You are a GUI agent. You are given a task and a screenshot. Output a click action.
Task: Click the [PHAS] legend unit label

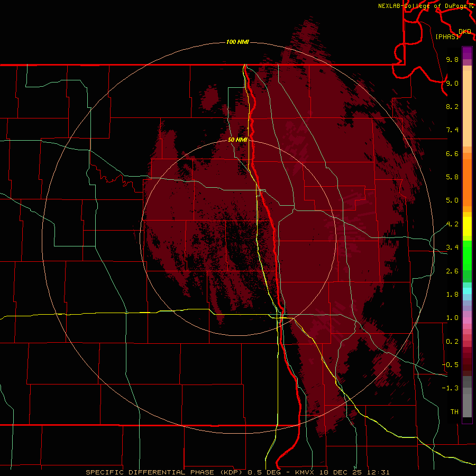pyautogui.click(x=447, y=36)
